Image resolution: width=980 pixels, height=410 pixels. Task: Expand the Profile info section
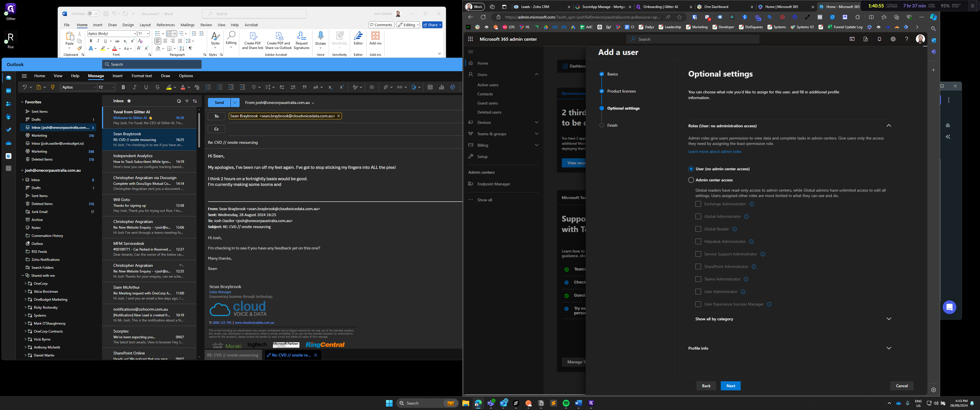889,348
